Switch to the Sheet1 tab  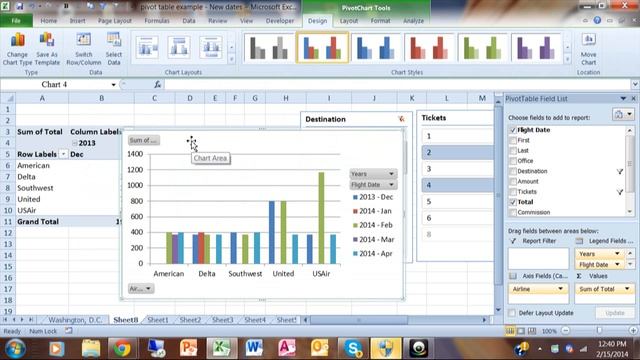[x=158, y=320]
